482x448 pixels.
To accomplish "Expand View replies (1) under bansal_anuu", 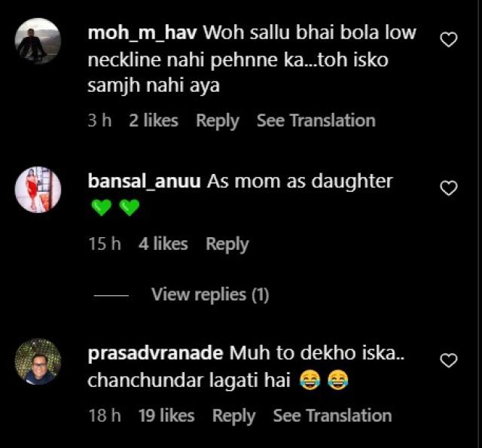I will click(210, 294).
